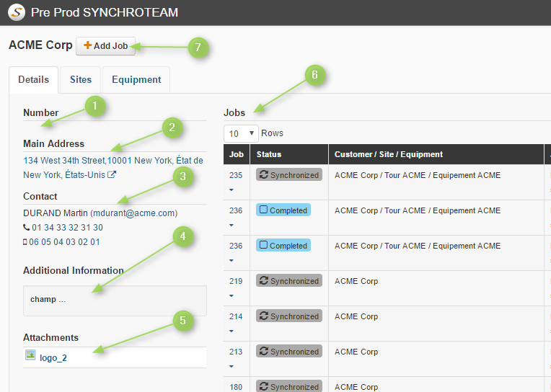Image resolution: width=551 pixels, height=392 pixels.
Task: Click the Synchronized badge for job 180
Action: tap(289, 386)
